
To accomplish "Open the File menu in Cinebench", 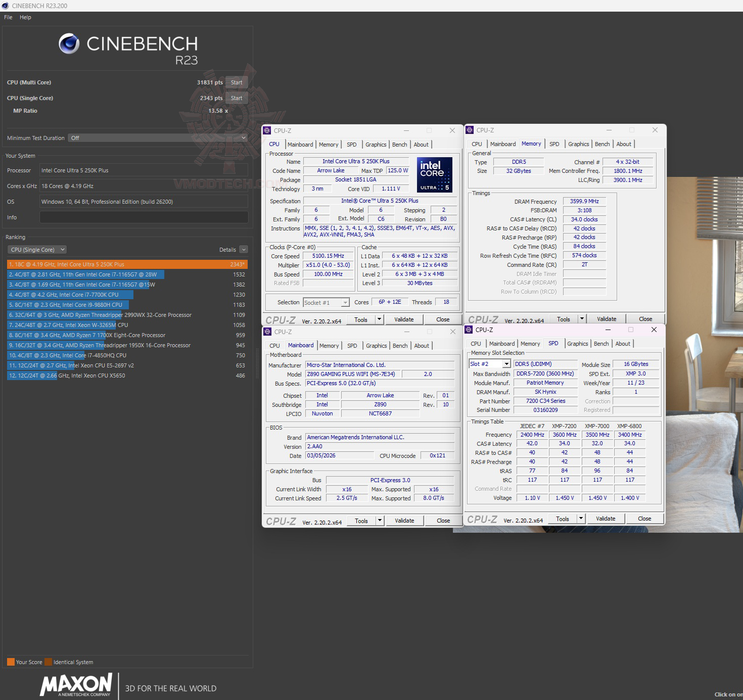I will [8, 17].
